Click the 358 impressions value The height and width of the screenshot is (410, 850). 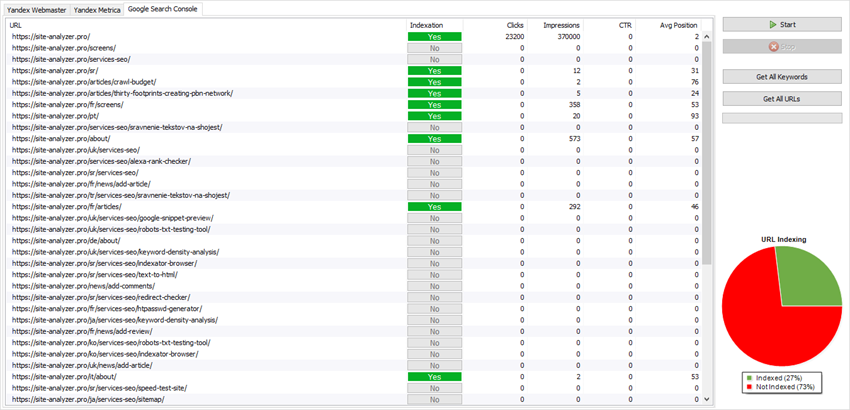[x=575, y=105]
